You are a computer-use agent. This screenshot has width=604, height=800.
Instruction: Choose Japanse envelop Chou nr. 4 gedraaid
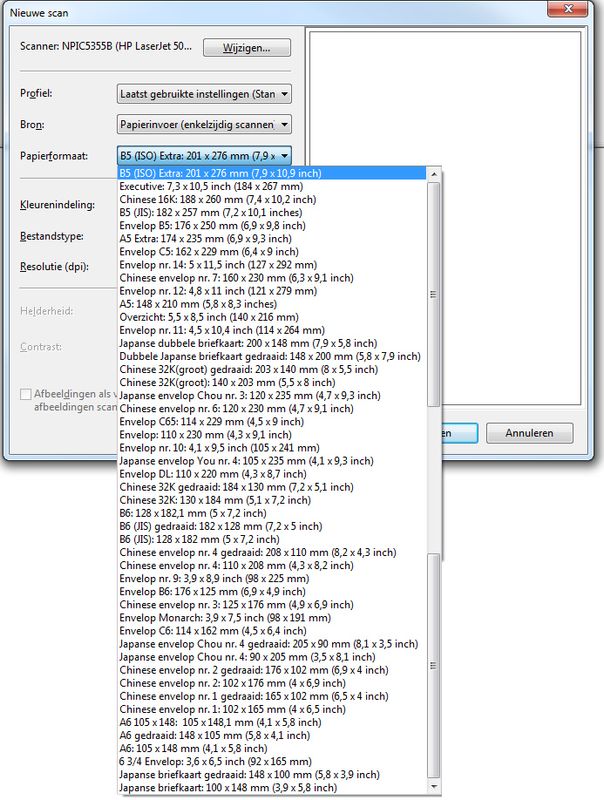coord(272,644)
